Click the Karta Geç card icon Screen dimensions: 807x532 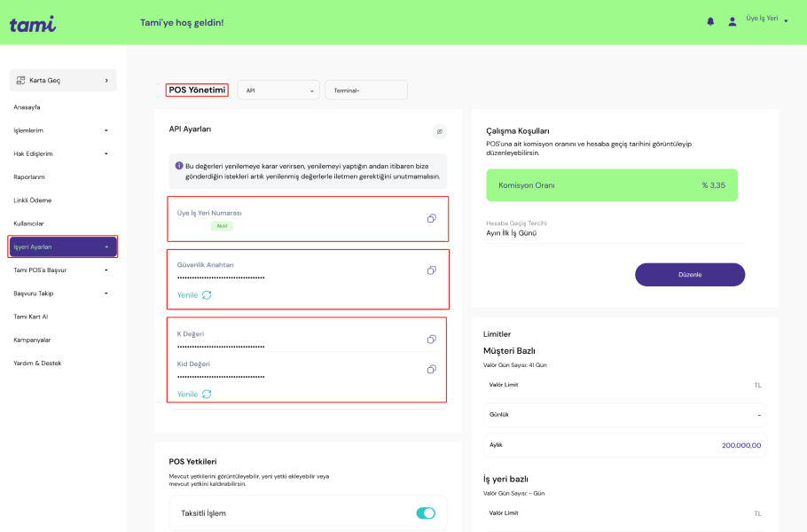[20, 81]
